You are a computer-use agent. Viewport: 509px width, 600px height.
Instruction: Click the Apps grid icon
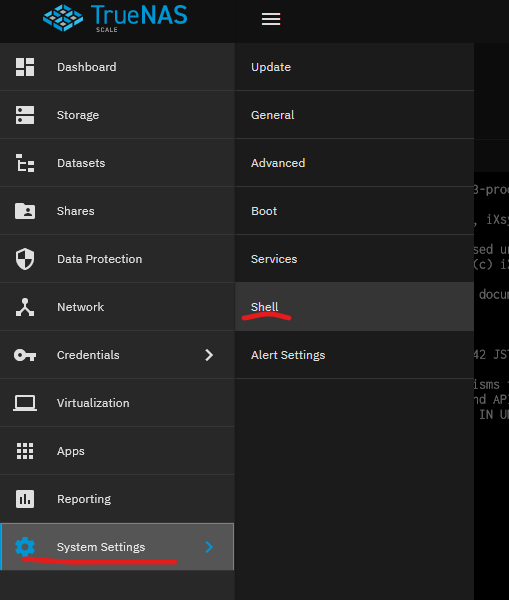[x=25, y=451]
